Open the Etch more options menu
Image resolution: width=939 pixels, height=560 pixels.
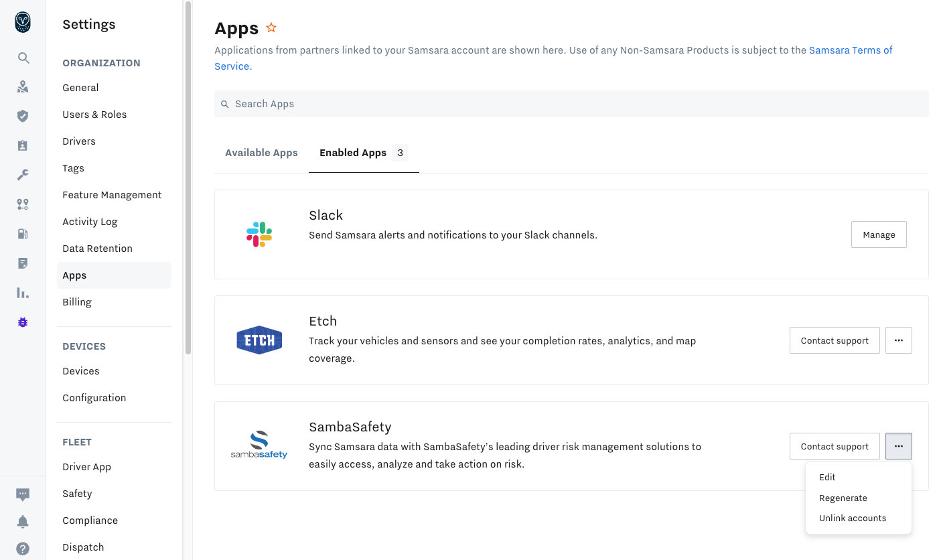click(899, 340)
